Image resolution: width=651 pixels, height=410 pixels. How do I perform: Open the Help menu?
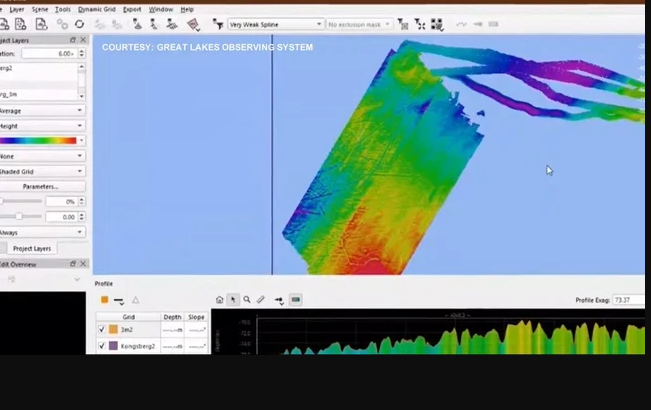coord(187,9)
